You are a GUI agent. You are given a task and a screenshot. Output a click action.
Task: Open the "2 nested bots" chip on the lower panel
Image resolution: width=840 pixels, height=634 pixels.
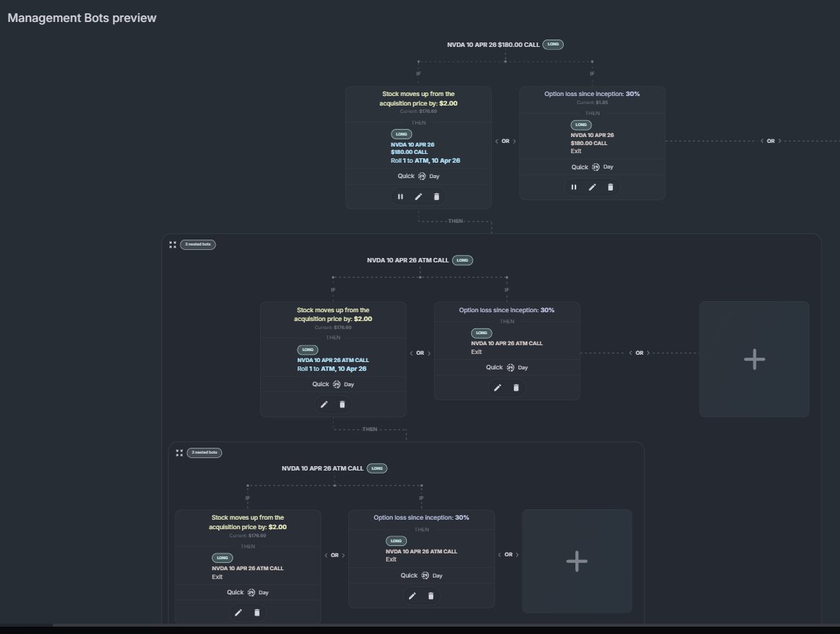pyautogui.click(x=204, y=452)
